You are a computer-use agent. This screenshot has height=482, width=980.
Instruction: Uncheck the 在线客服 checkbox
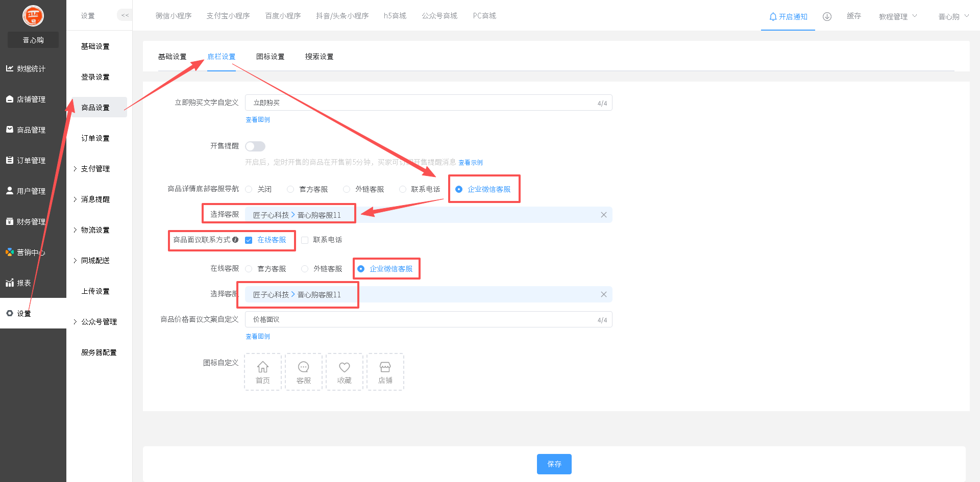point(249,240)
